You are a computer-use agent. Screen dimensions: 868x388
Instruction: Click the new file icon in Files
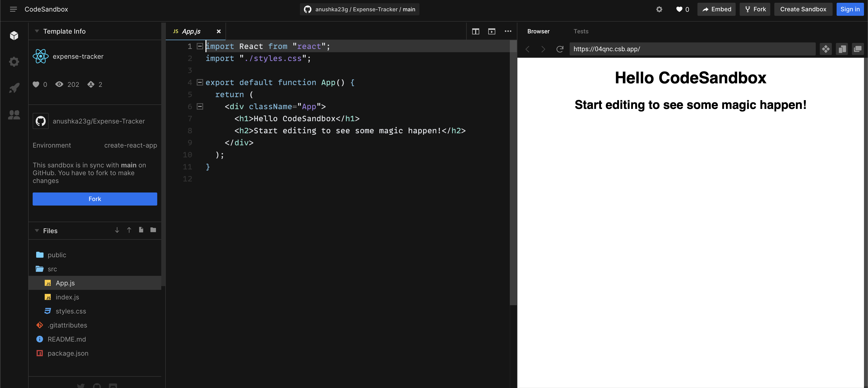tap(141, 230)
